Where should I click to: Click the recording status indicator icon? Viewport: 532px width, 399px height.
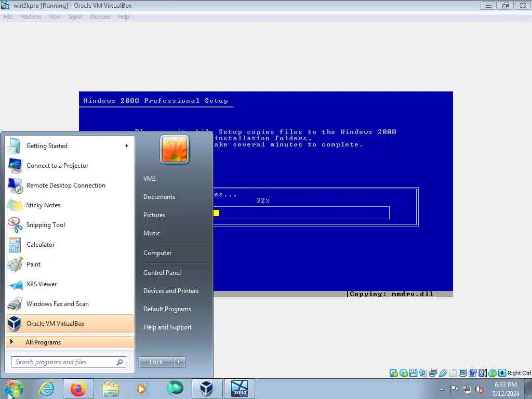472,373
